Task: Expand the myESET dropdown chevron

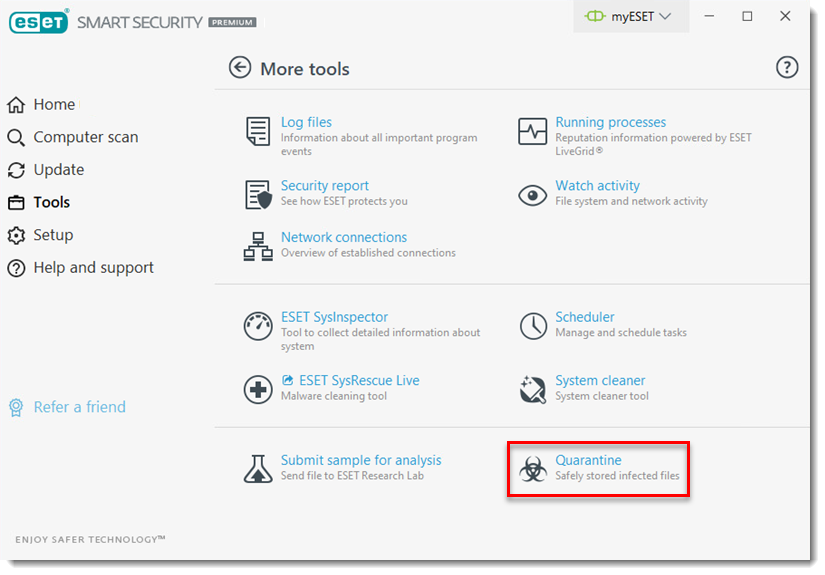Action: click(x=665, y=17)
